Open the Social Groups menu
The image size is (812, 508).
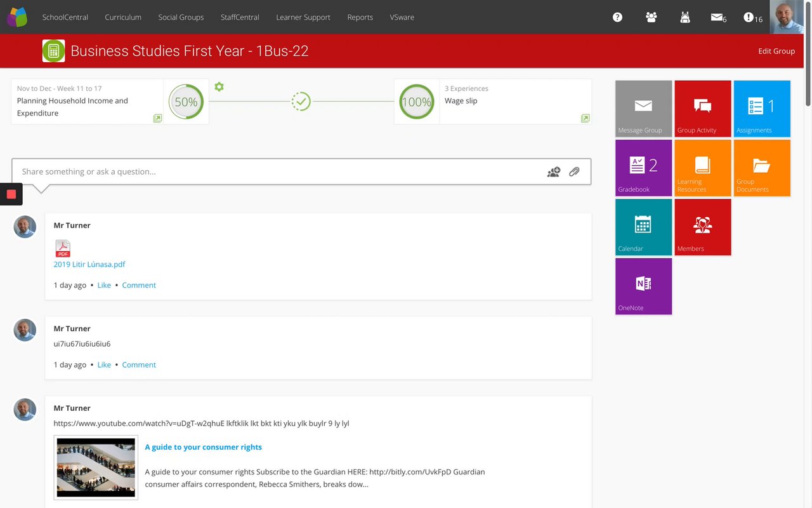pos(181,17)
